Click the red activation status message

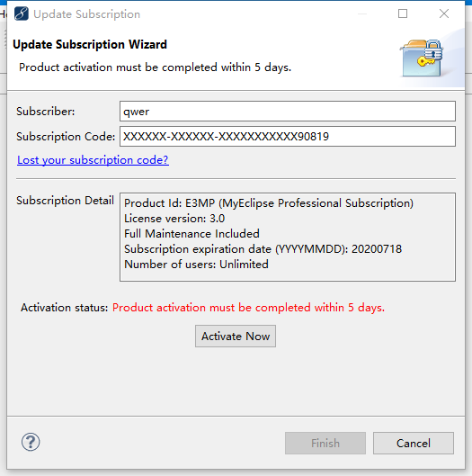click(248, 308)
